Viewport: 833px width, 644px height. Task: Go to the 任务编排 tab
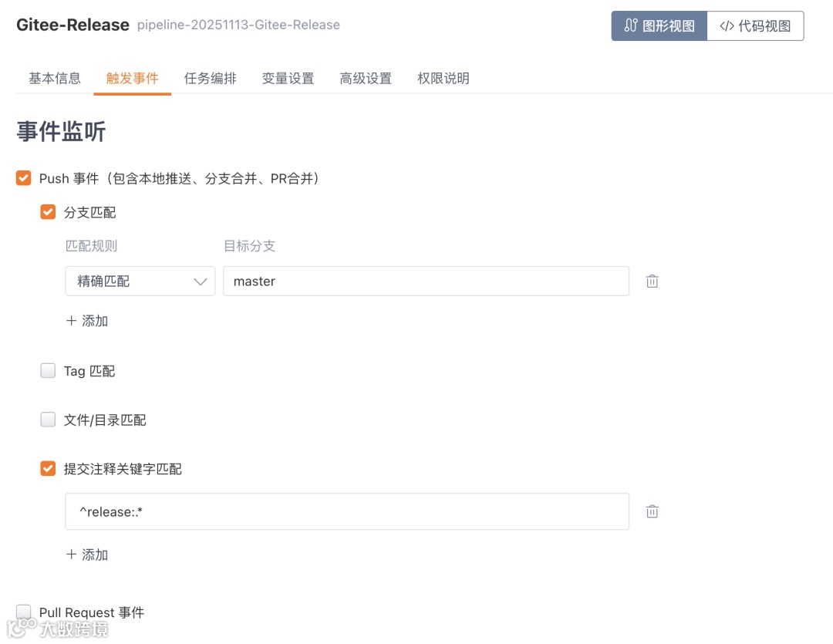click(x=210, y=78)
